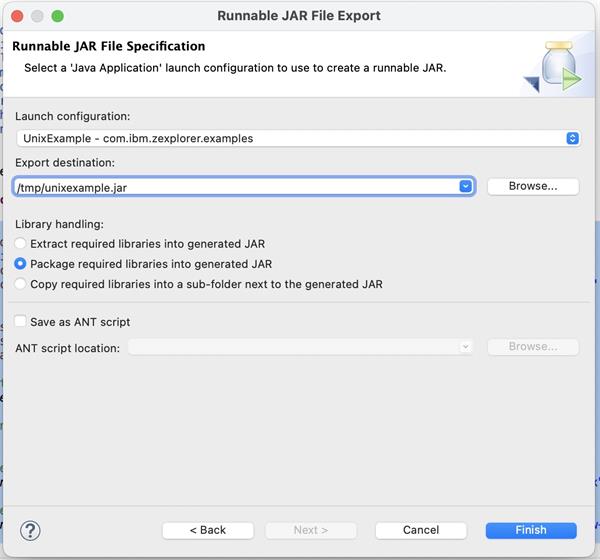This screenshot has width=600, height=560.
Task: Open the ANT script location dropdown
Action: click(465, 347)
